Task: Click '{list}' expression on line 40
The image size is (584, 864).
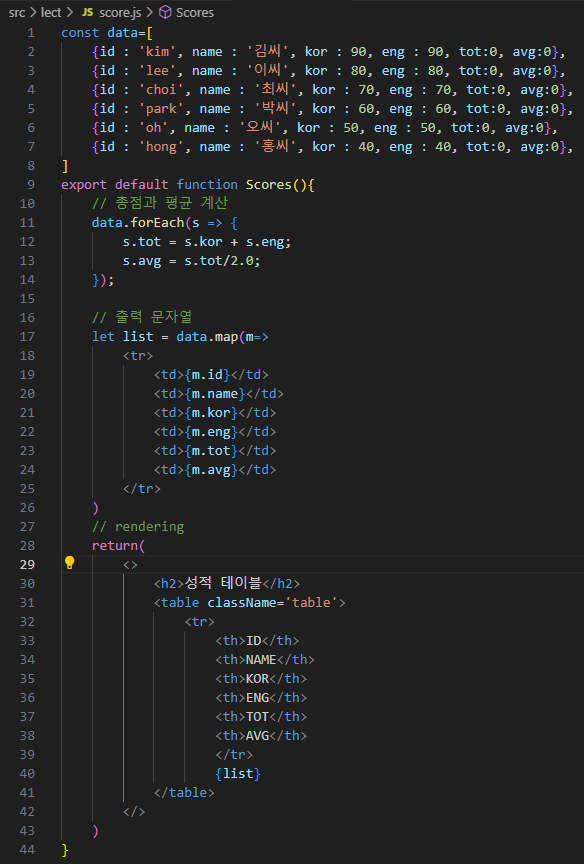Action: click(238, 774)
